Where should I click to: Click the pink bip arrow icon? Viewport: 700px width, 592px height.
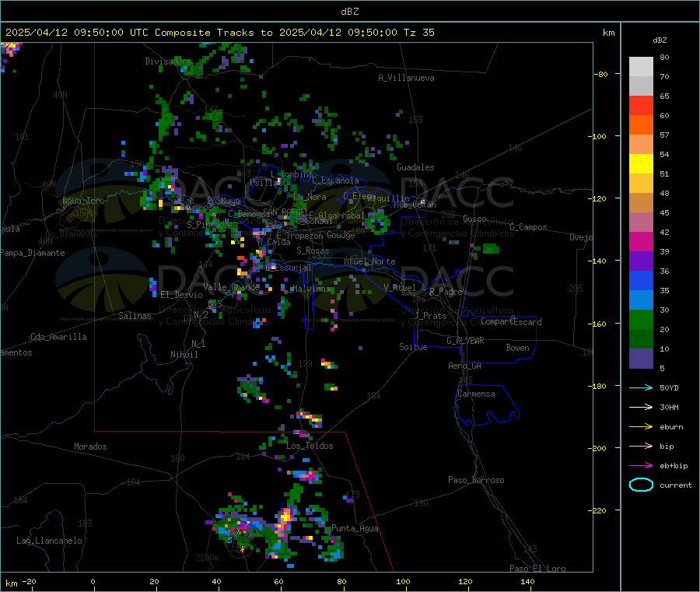pos(641,446)
